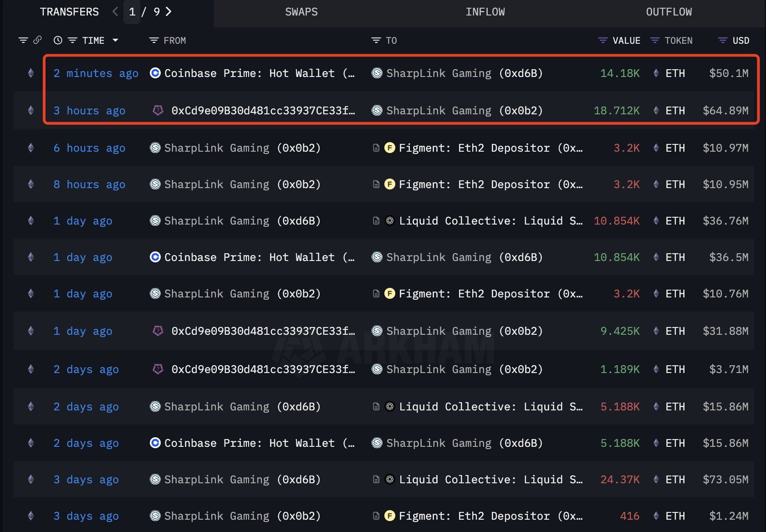Screen dimensions: 766x532
Task: Open Coinbase Prime: Hot Wallet in the 2 days ago row
Action: [x=259, y=443]
